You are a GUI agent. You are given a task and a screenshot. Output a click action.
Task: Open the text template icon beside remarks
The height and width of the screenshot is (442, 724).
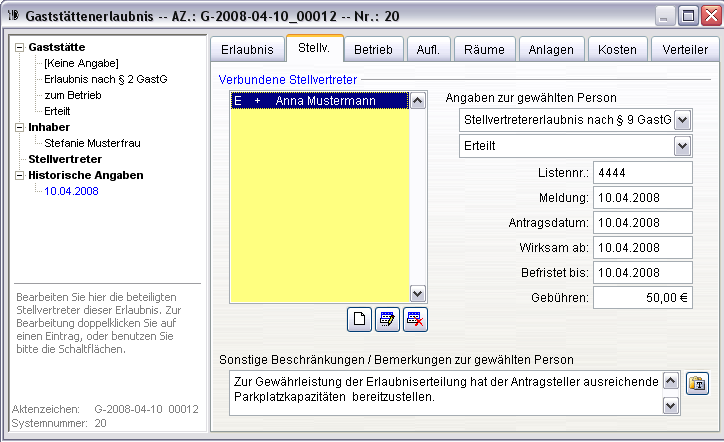tap(697, 383)
